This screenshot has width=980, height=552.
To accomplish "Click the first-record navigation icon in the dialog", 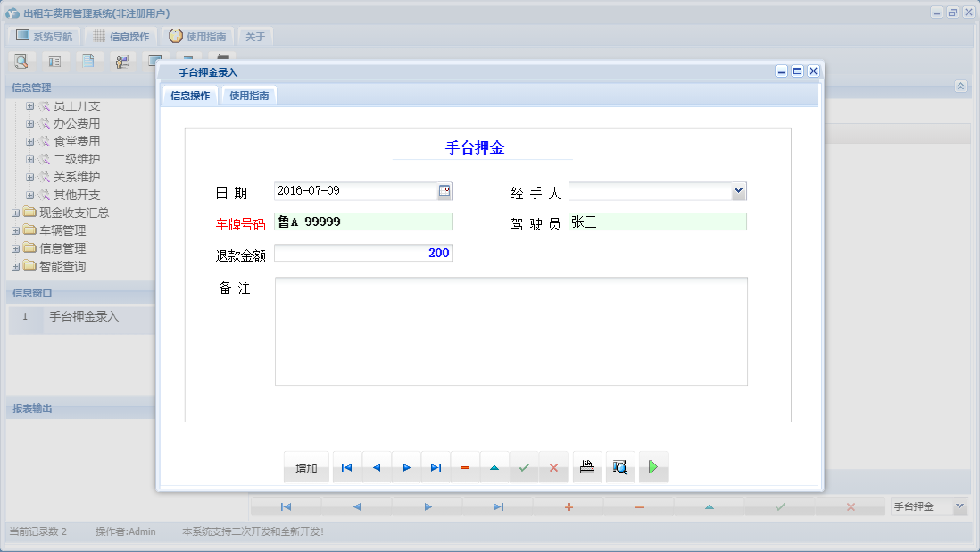I will click(x=346, y=466).
